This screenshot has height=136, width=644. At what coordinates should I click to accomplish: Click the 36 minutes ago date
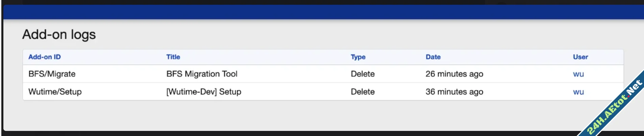click(454, 92)
